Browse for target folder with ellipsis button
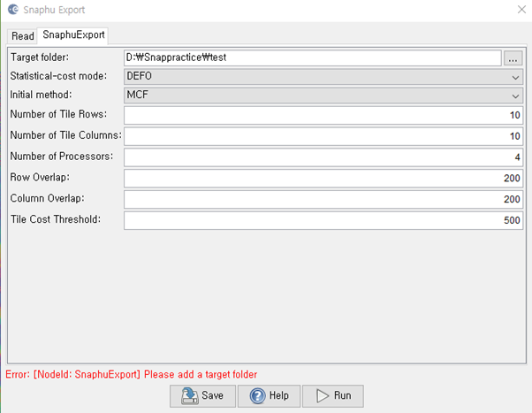The width and height of the screenshot is (532, 413). (x=513, y=58)
